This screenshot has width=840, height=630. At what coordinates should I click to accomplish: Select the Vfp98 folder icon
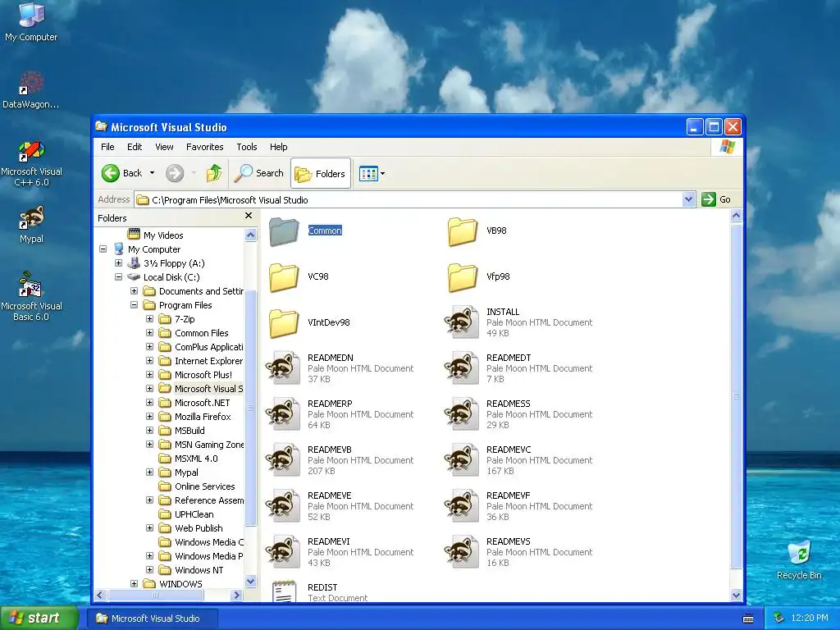tap(463, 277)
